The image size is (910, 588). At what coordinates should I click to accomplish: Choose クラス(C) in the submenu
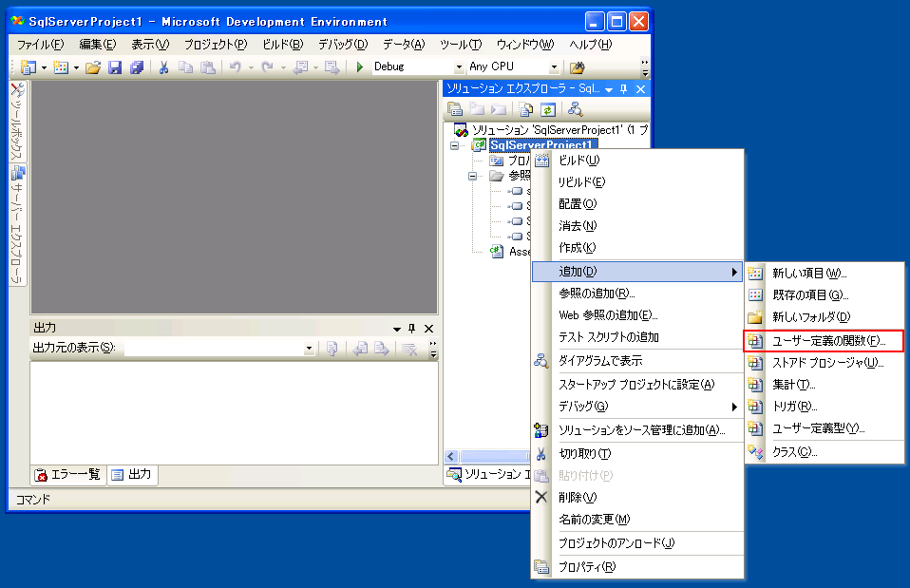pos(825,452)
